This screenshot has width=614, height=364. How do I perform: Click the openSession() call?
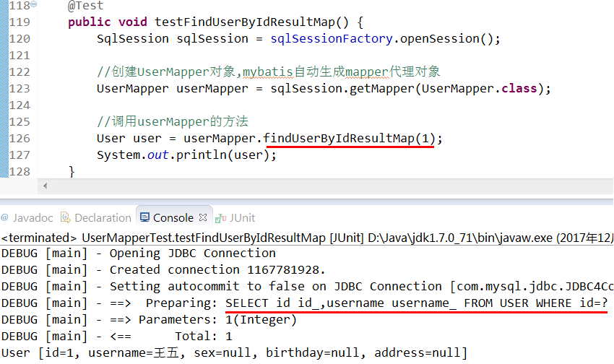pos(446,39)
